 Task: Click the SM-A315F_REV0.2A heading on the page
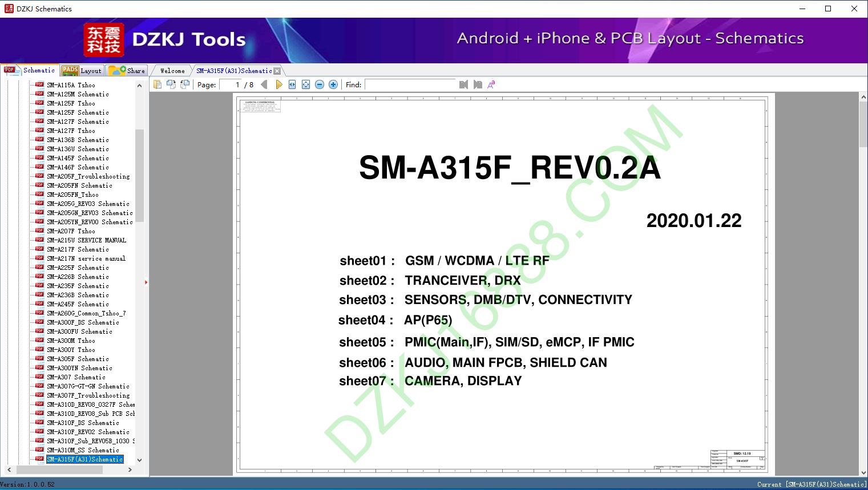point(510,168)
